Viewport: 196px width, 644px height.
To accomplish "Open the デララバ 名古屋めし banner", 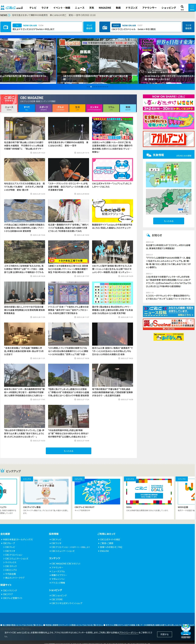I will tap(169, 121).
